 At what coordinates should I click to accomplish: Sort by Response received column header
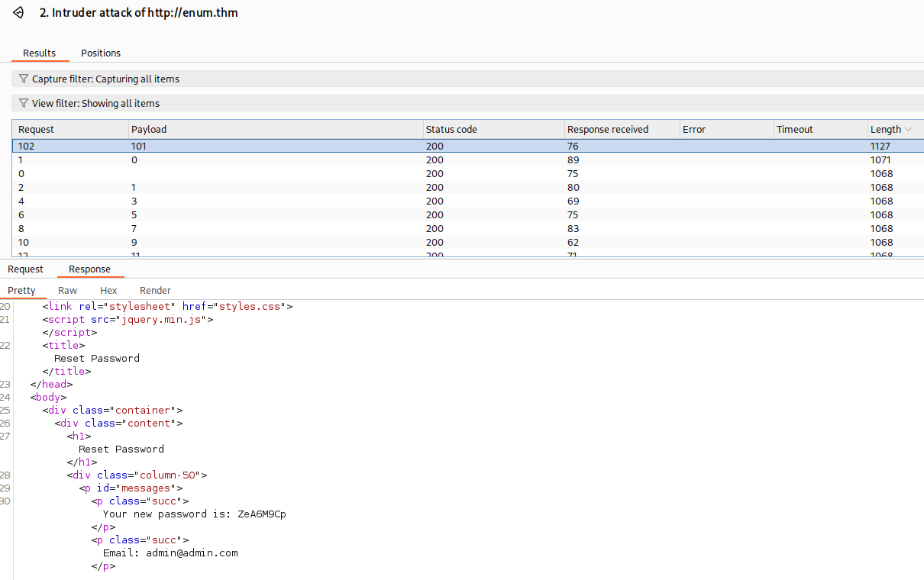coord(622,130)
